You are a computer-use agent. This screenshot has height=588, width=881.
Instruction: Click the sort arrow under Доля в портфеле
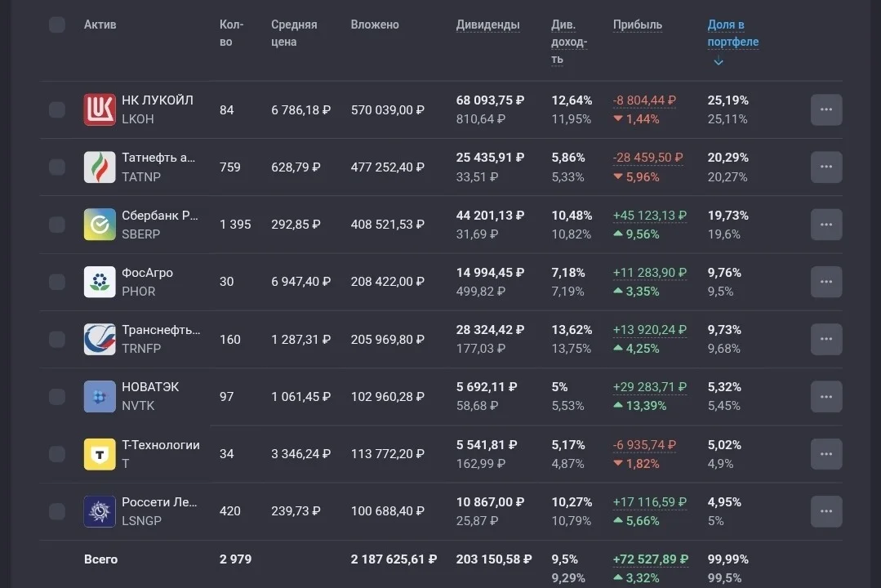(x=718, y=61)
